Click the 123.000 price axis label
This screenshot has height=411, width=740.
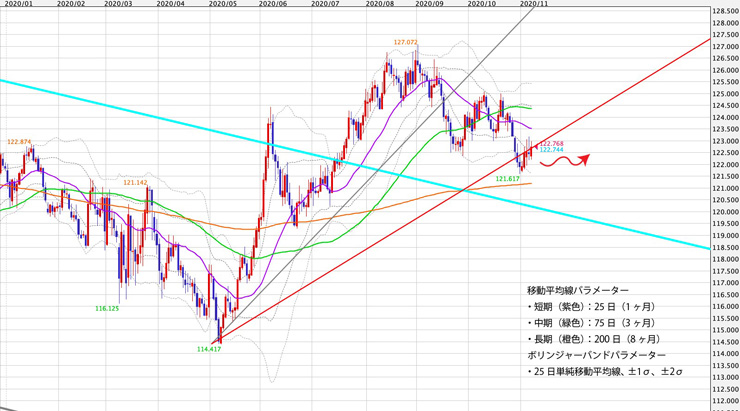(x=726, y=141)
